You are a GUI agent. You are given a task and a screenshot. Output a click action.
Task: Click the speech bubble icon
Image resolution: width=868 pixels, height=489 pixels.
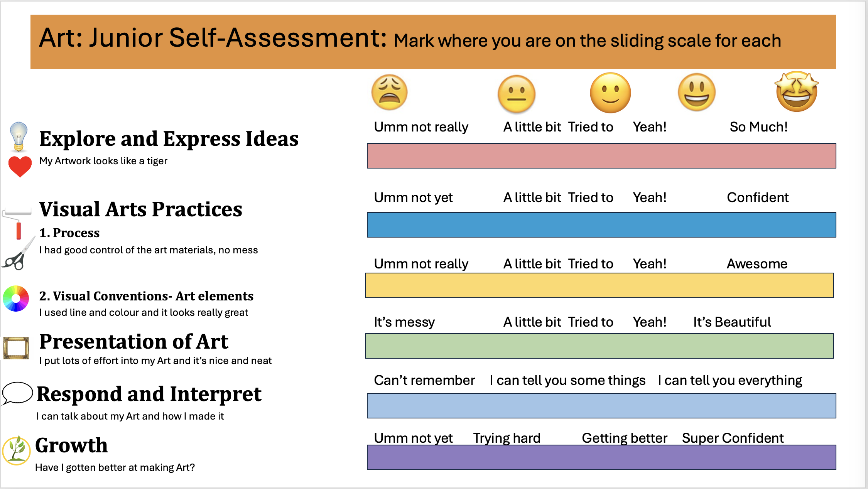pyautogui.click(x=17, y=393)
